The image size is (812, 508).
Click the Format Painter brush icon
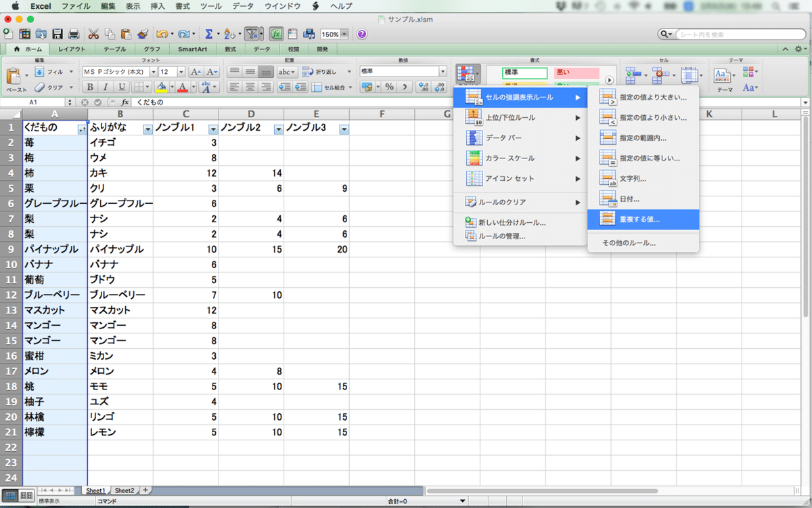coord(142,34)
